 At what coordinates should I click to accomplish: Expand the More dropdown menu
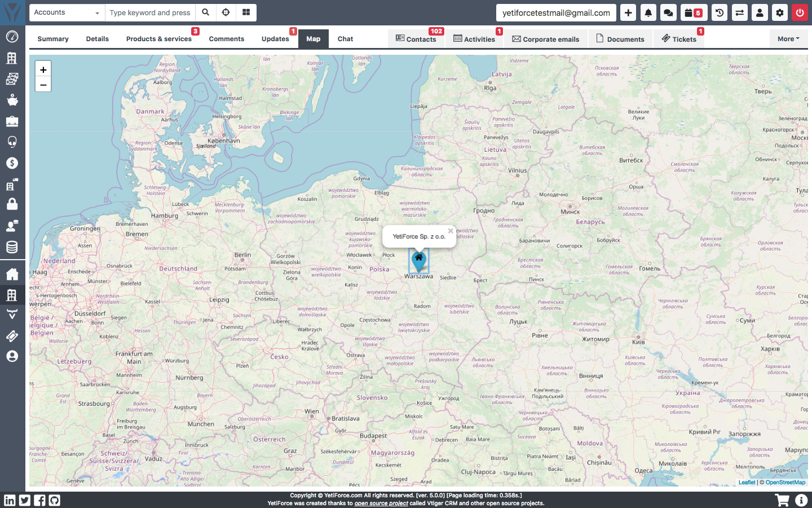tap(788, 39)
